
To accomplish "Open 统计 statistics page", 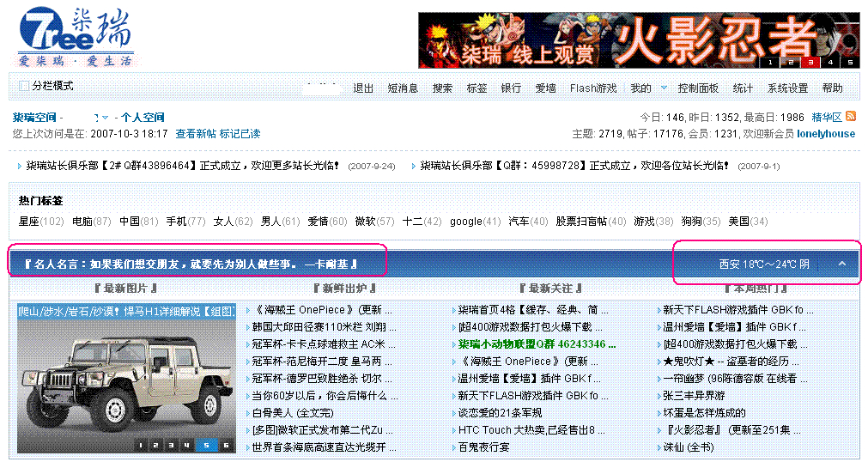I will 743,88.
